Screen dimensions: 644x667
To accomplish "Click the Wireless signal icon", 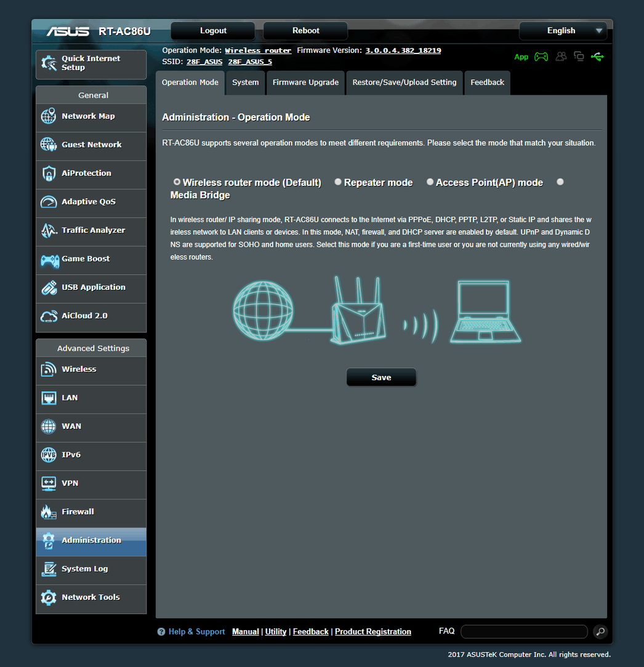I will [49, 369].
